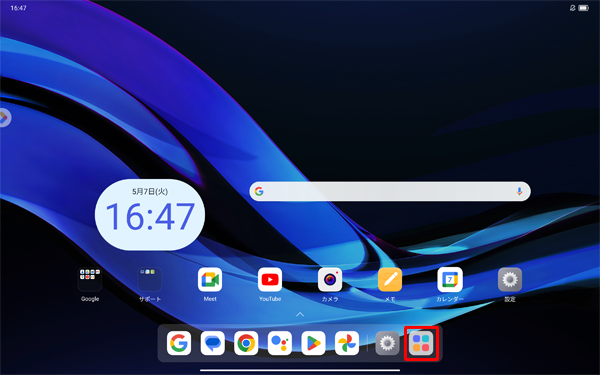Tap the battery icon in status bar

click(x=584, y=8)
